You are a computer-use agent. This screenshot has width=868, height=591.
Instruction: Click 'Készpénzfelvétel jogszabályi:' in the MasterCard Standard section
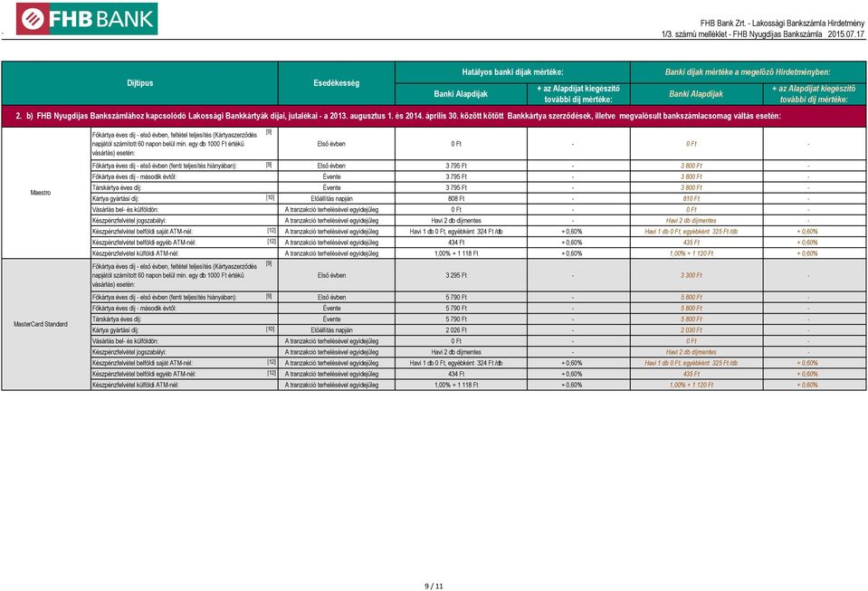tap(129, 352)
